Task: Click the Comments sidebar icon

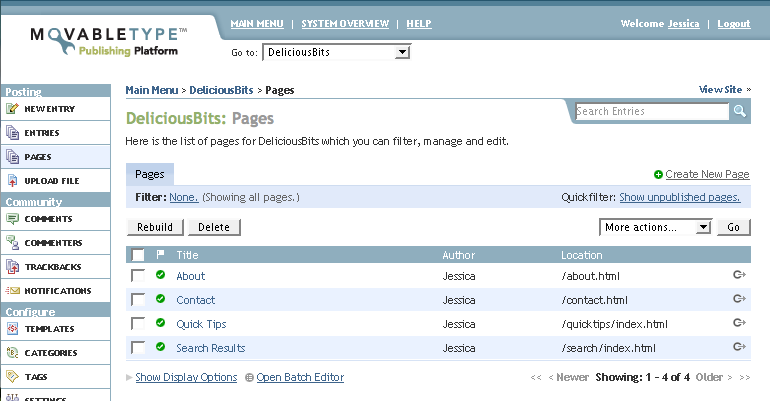Action: click(13, 219)
